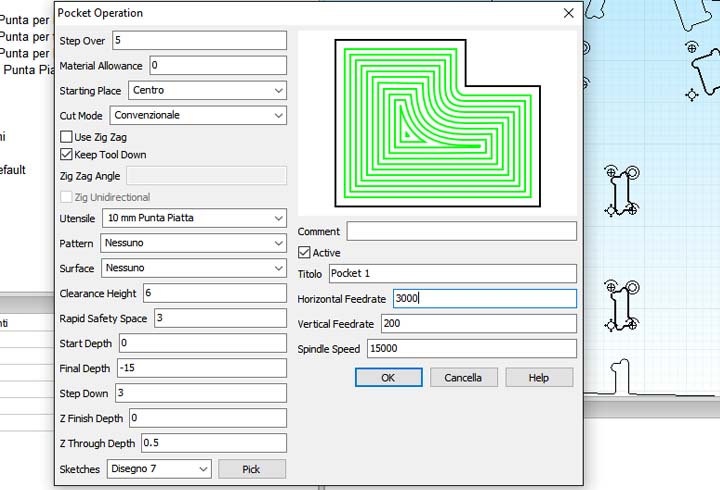
Task: Open the Sketches dropdown
Action: coord(159,469)
